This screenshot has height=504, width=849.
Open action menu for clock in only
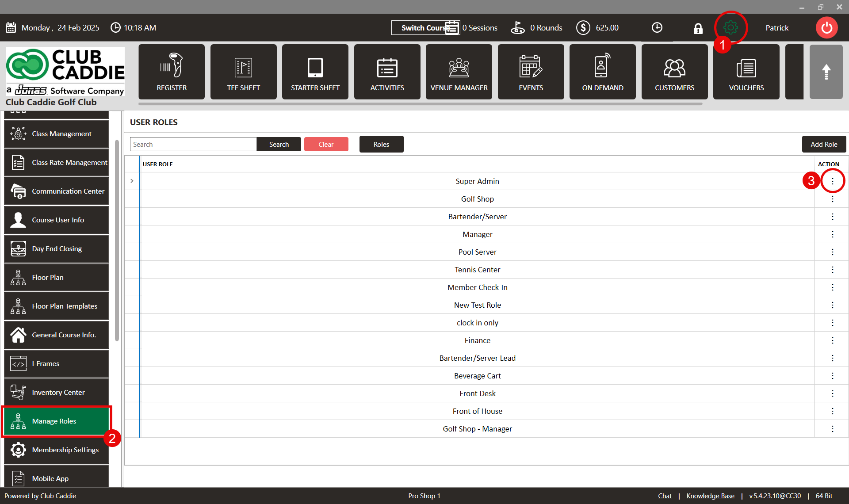832,323
